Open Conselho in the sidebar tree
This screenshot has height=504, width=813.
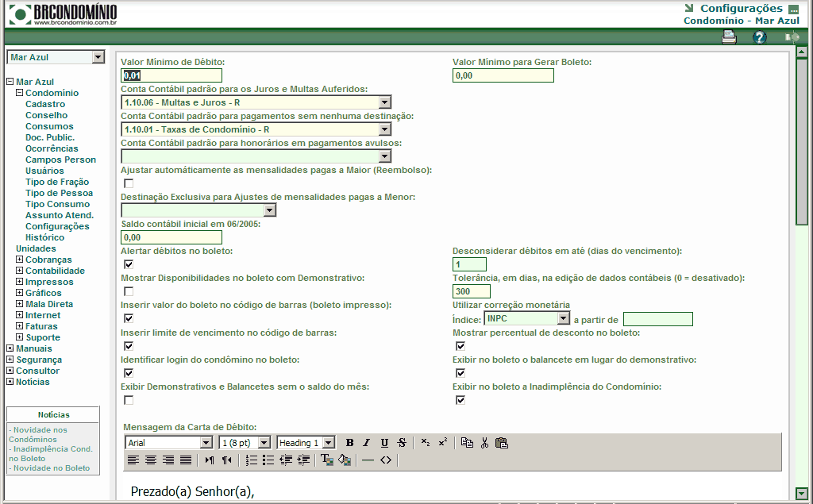[x=46, y=115]
